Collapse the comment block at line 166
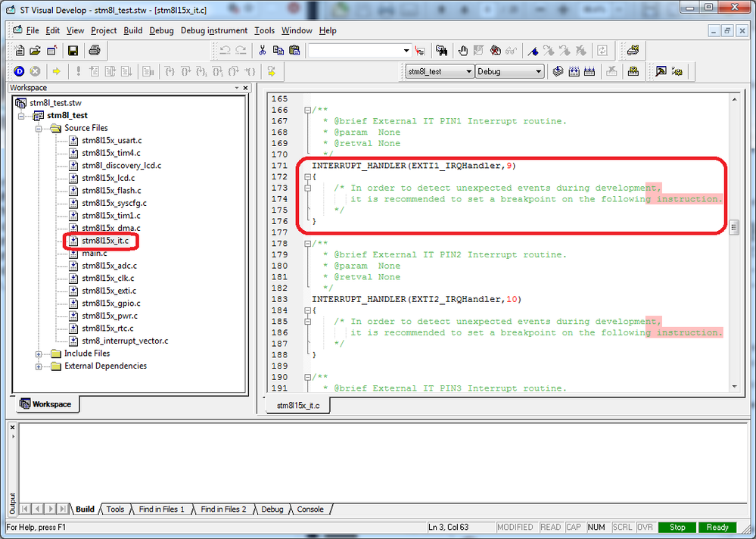The width and height of the screenshot is (756, 539). [x=307, y=110]
